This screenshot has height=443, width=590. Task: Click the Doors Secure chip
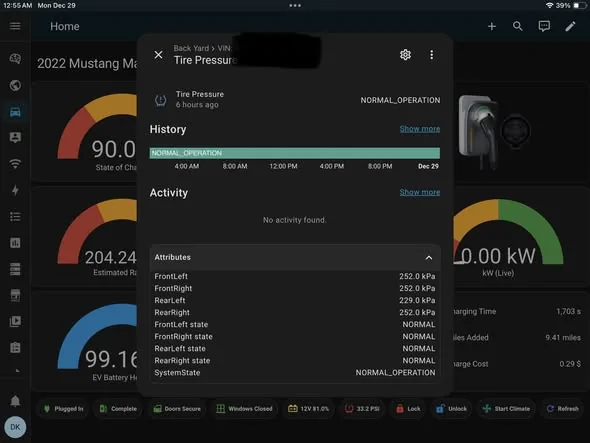(177, 409)
